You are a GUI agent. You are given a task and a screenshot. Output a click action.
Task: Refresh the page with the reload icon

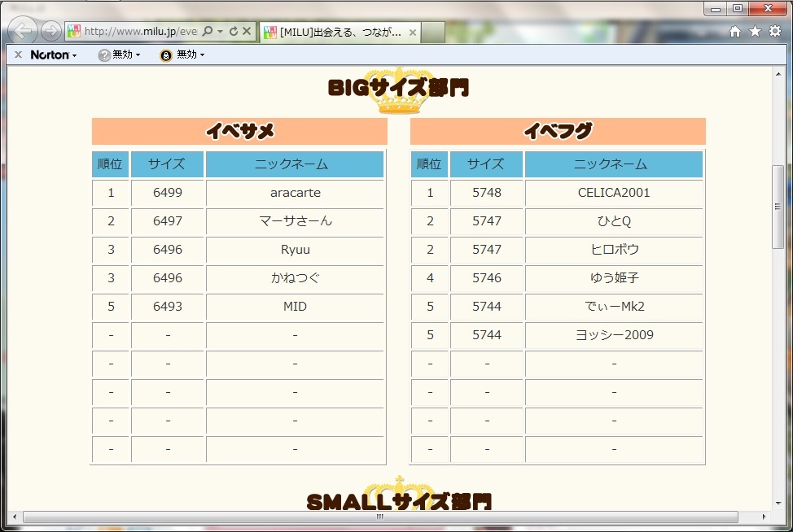(x=234, y=32)
